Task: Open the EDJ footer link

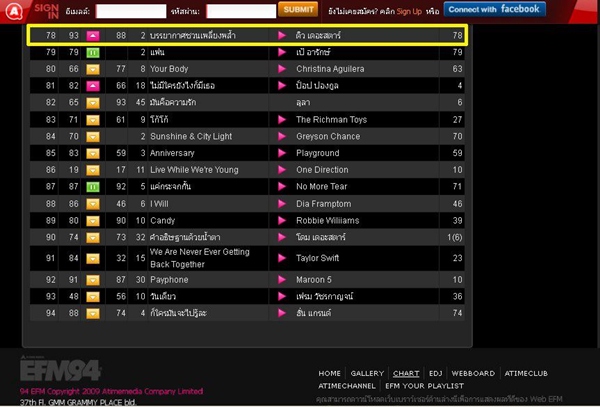Action: (x=435, y=374)
